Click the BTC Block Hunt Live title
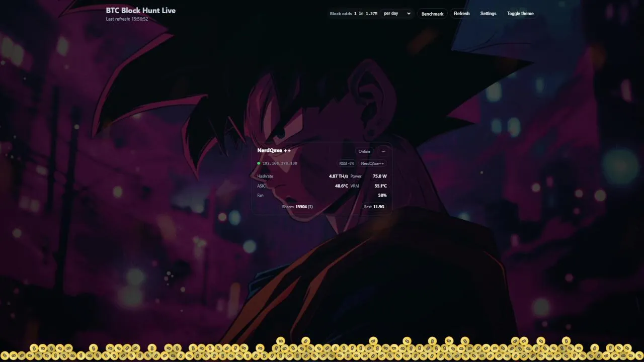644x362 pixels. [x=141, y=10]
